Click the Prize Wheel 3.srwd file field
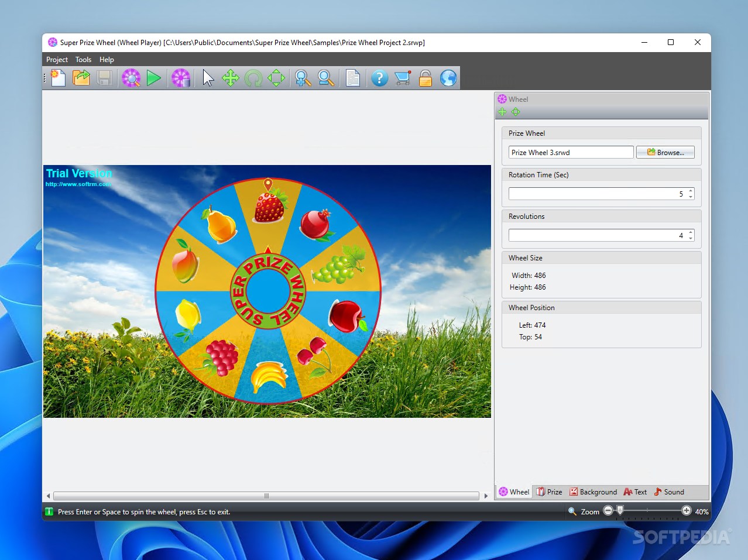 pos(571,152)
